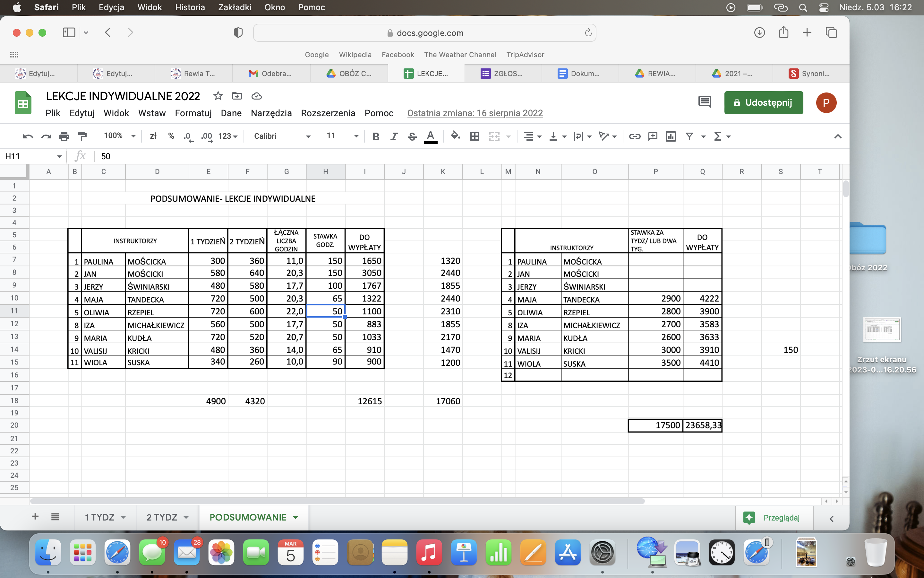Open text rotation dropdown
This screenshot has width=924, height=578.
[607, 136]
